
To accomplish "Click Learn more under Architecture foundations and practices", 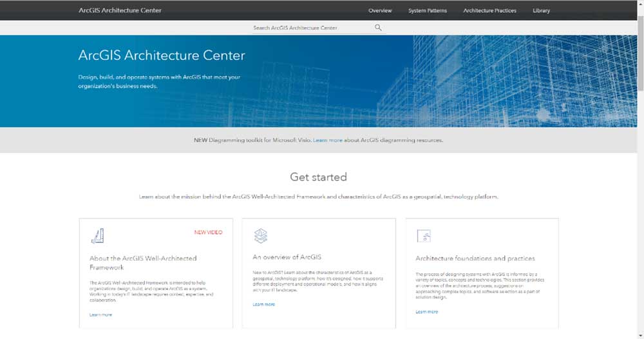I will pos(426,311).
